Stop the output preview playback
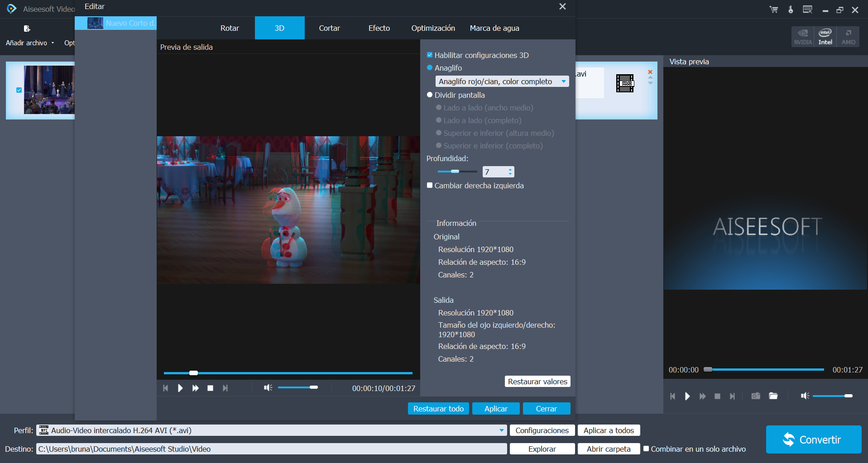The height and width of the screenshot is (463, 868). [x=210, y=388]
